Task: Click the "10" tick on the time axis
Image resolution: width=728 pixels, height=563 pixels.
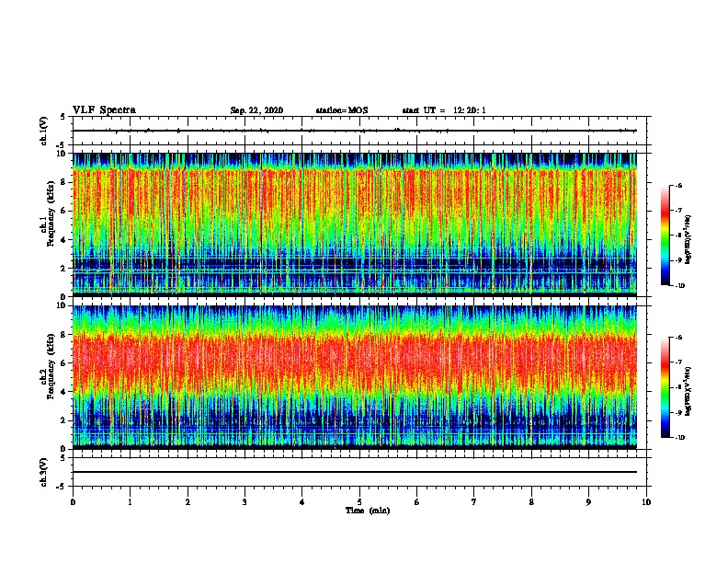Action: (646, 502)
